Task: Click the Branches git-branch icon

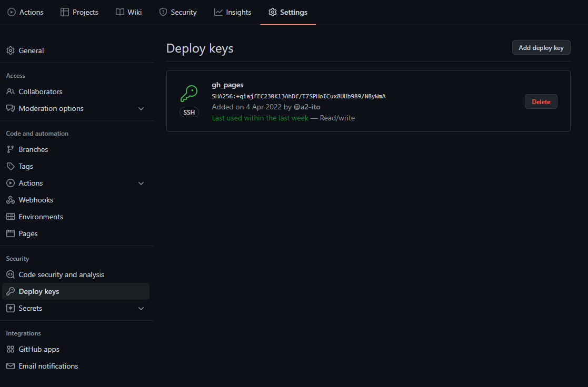Action: point(11,149)
